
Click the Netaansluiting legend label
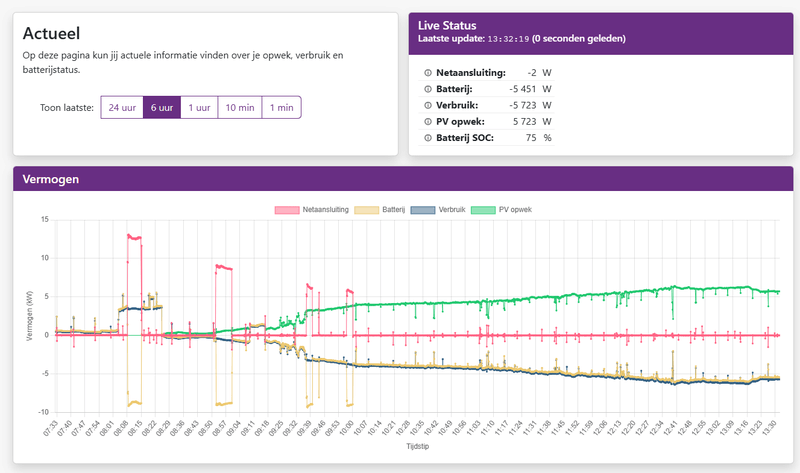pos(326,210)
